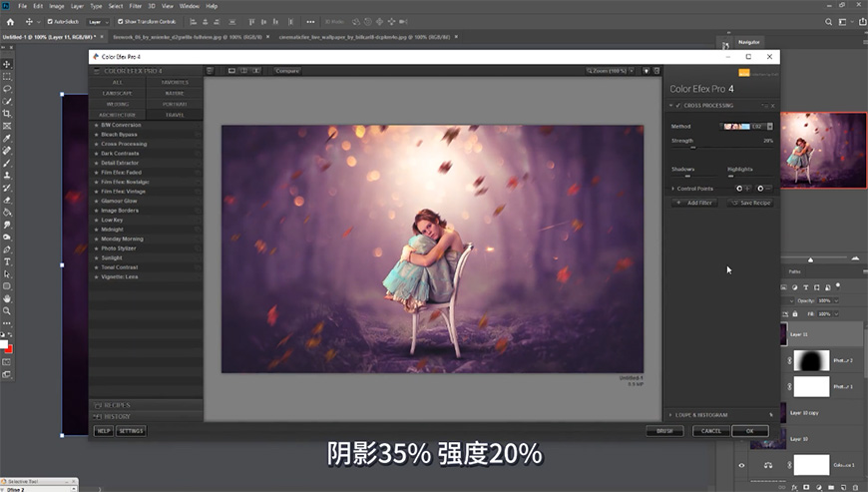Select the Lasso tool
Viewport: 868px width, 492px height.
[7, 89]
